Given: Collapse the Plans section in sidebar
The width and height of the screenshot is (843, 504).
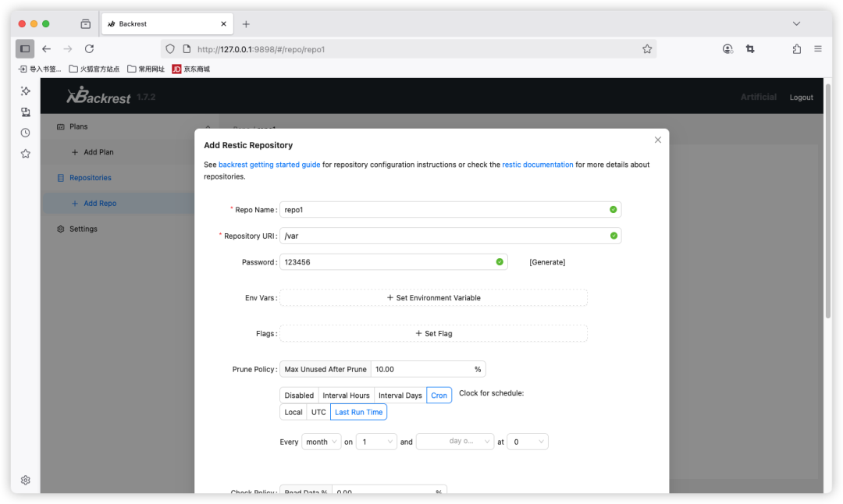Looking at the screenshot, I should pos(208,127).
